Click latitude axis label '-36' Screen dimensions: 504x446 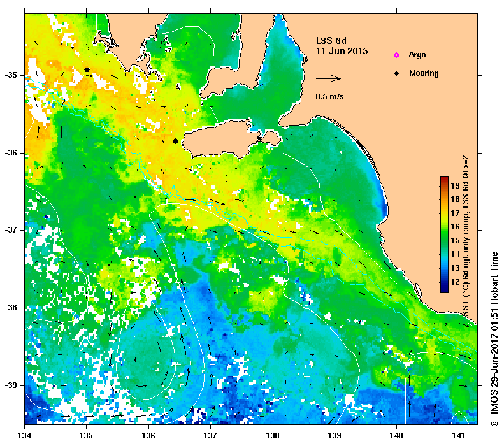click(x=11, y=153)
